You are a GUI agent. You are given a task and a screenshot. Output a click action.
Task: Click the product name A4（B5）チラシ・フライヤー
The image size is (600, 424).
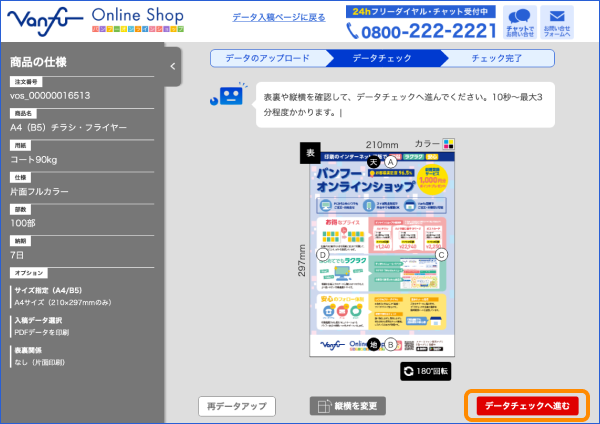click(68, 127)
